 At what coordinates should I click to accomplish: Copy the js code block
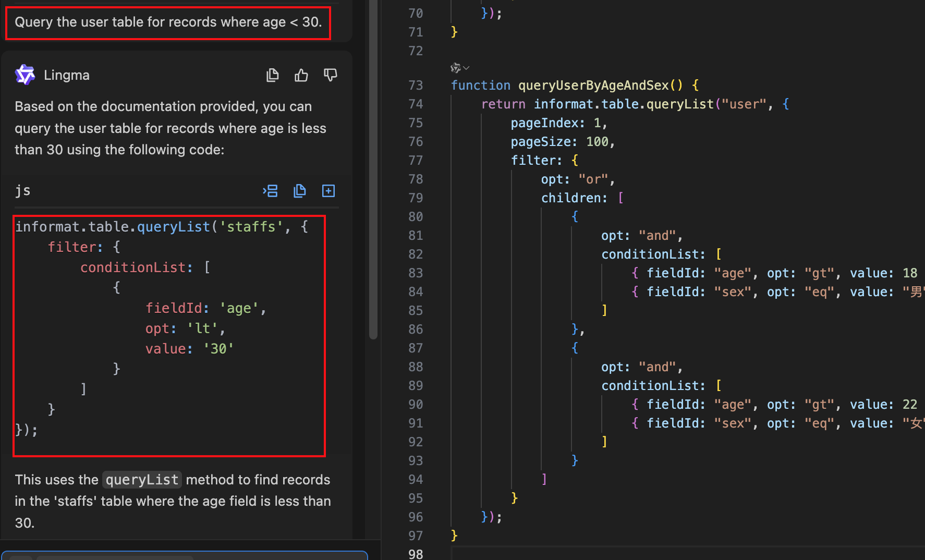(299, 191)
